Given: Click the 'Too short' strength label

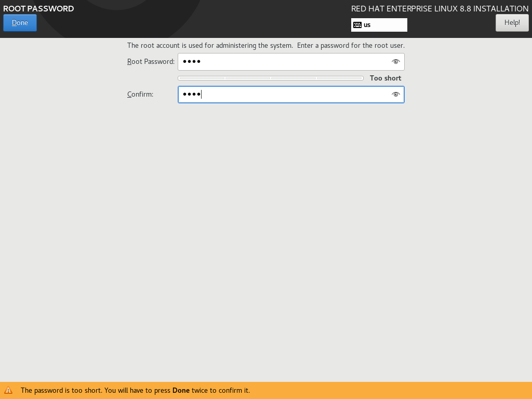Looking at the screenshot, I should 385,78.
